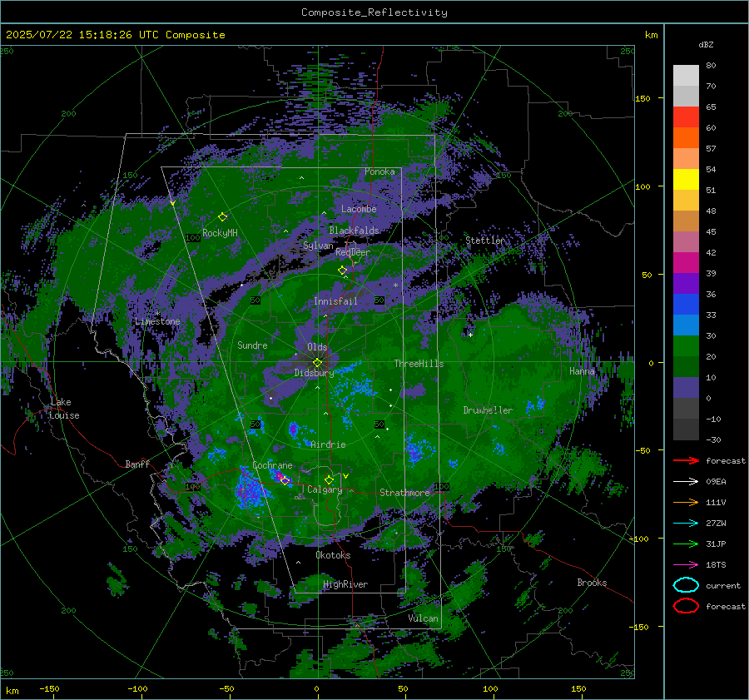The height and width of the screenshot is (700, 749).
Task: Select the cyan 27ZW arrow icon
Action: [x=686, y=523]
